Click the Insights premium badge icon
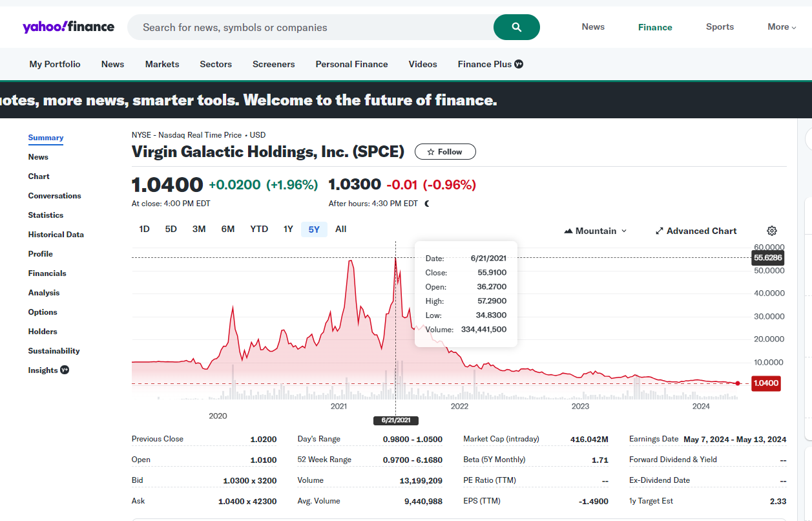 point(65,370)
